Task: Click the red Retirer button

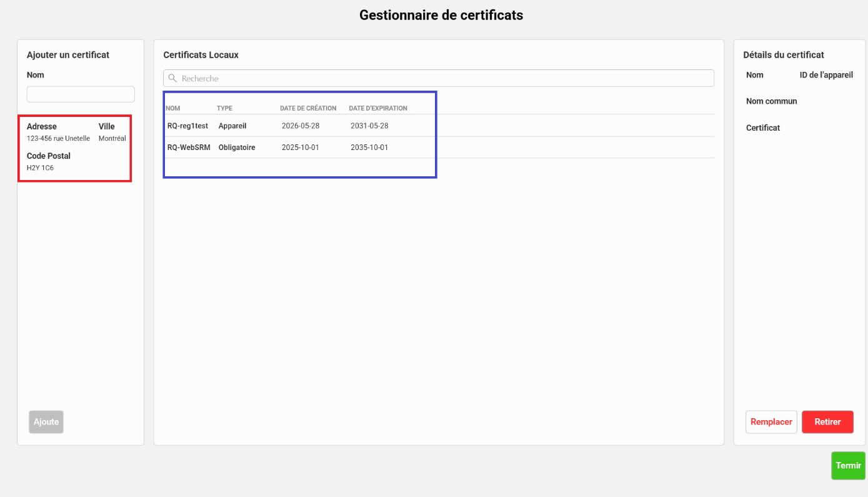Action: (x=827, y=422)
